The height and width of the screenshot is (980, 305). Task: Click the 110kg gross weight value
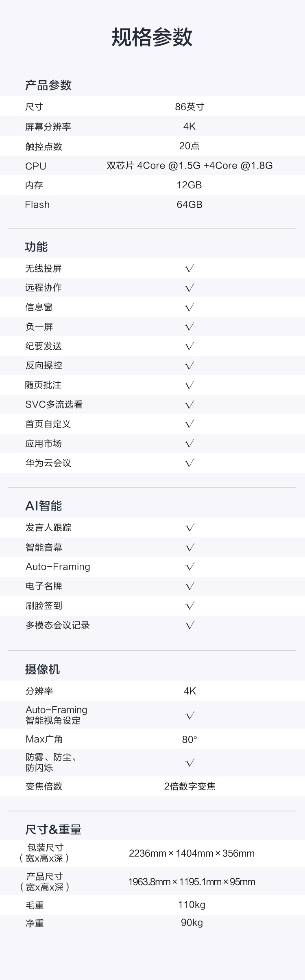click(x=192, y=905)
